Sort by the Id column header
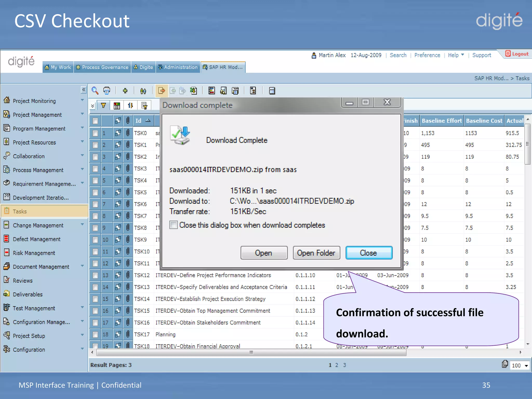 click(143, 121)
